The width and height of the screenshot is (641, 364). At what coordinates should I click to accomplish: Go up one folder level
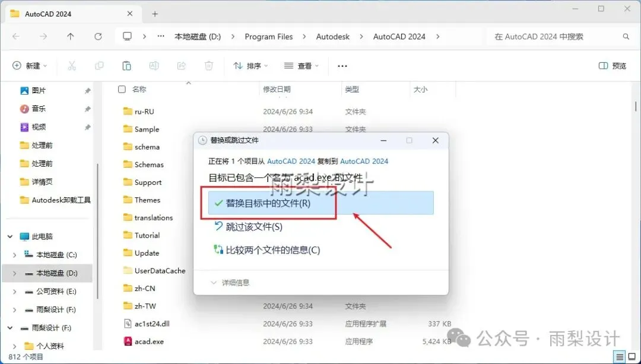70,37
